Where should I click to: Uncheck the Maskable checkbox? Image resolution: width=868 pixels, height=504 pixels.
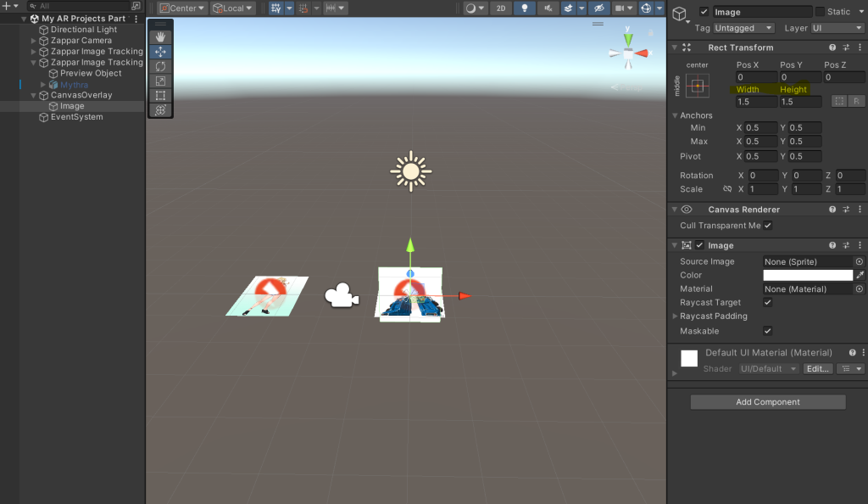tap(768, 331)
